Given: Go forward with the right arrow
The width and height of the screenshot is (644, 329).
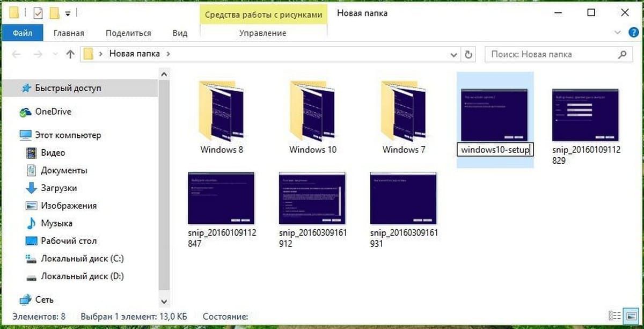Looking at the screenshot, I should tap(38, 54).
